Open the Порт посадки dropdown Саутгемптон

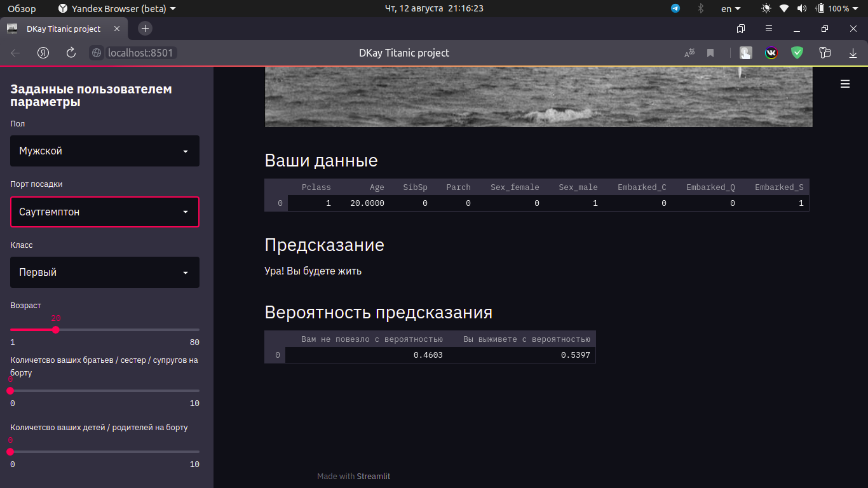(x=105, y=212)
